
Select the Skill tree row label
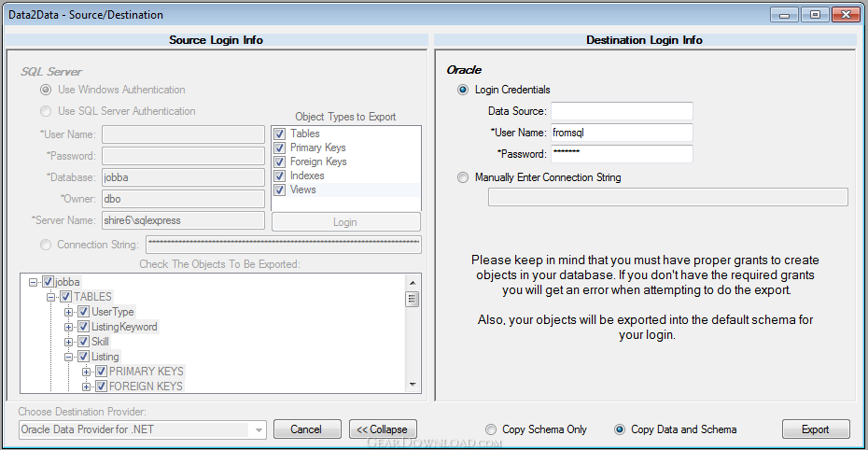(x=100, y=342)
